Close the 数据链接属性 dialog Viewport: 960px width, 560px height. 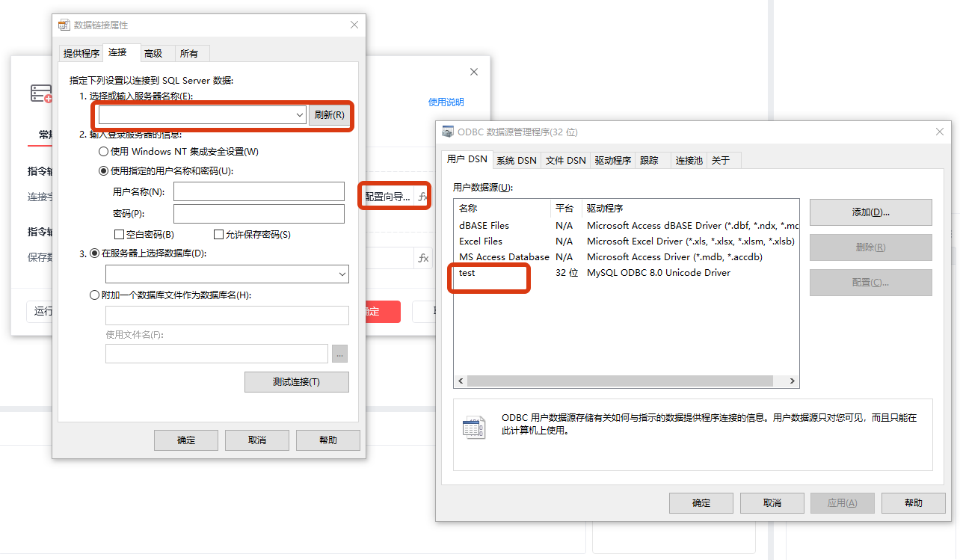[x=354, y=25]
